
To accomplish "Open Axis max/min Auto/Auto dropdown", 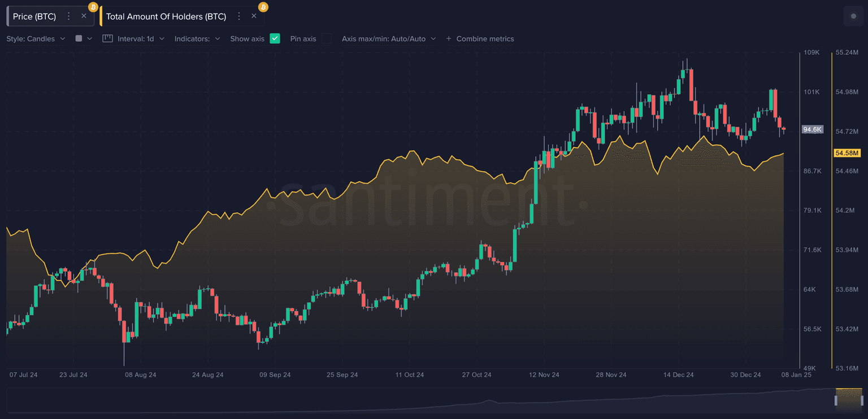I will click(x=389, y=39).
